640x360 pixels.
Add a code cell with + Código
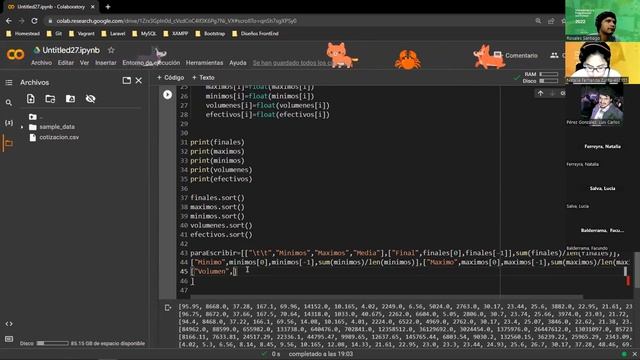coord(171,78)
